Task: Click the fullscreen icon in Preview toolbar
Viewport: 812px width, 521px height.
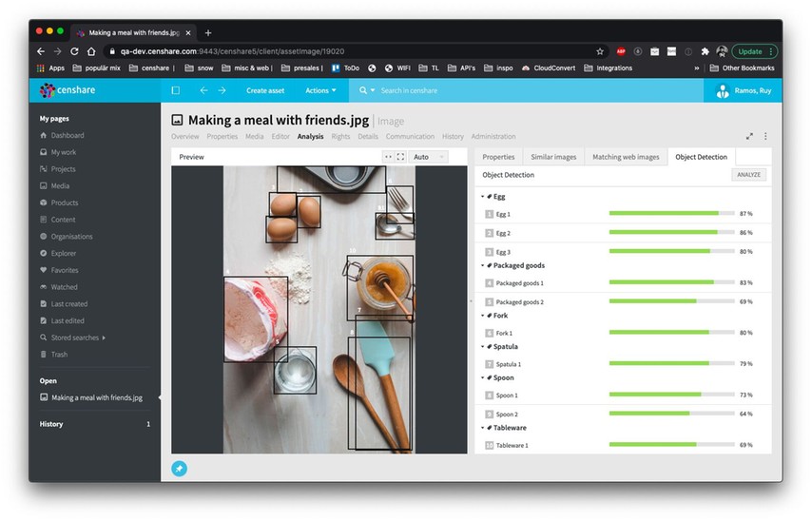Action: 400,157
